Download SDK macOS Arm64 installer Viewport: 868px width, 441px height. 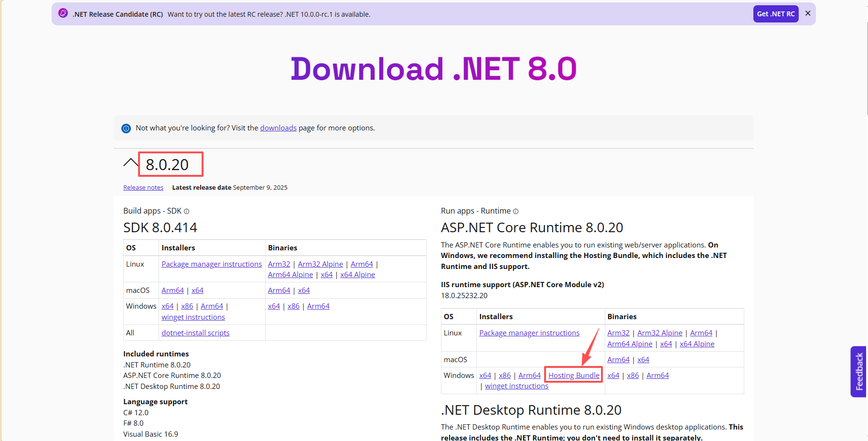click(x=172, y=290)
